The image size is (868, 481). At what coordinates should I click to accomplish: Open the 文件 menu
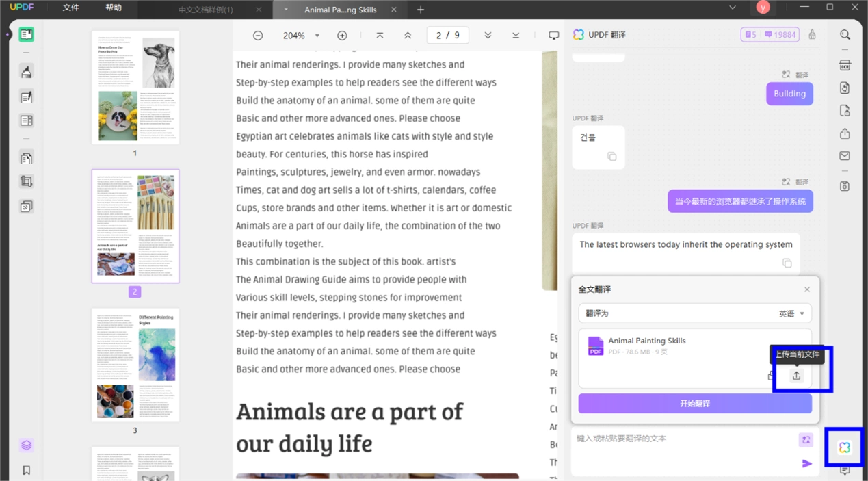[x=70, y=8]
